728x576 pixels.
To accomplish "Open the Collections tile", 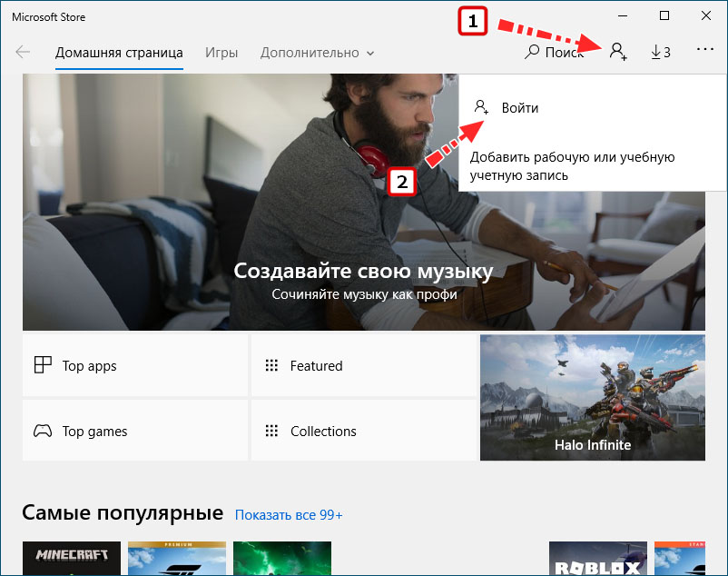I will tap(364, 431).
